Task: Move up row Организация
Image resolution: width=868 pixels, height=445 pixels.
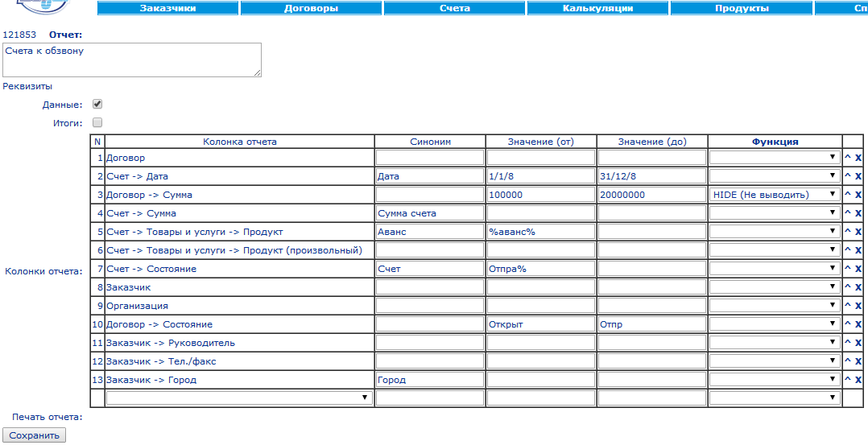Action: click(847, 306)
